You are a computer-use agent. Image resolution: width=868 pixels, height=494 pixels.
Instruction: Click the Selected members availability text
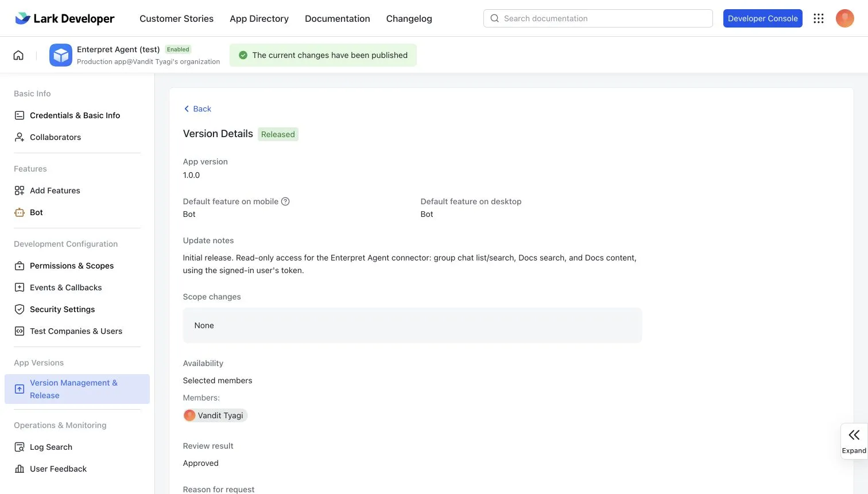pyautogui.click(x=218, y=380)
